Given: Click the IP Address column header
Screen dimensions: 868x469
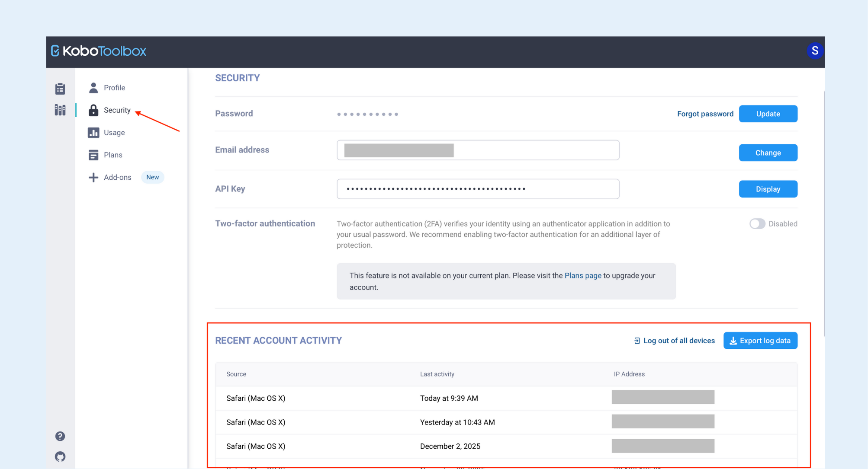Looking at the screenshot, I should point(629,374).
